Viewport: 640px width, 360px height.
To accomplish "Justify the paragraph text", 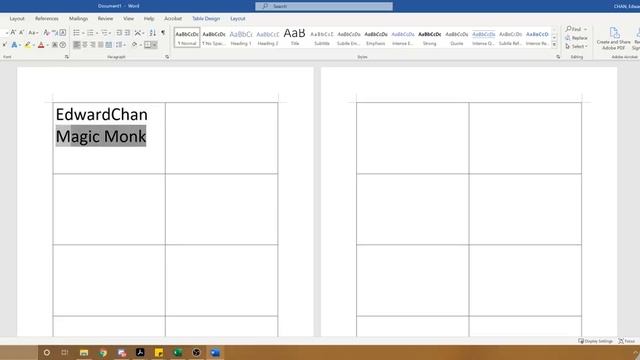I will point(101,45).
